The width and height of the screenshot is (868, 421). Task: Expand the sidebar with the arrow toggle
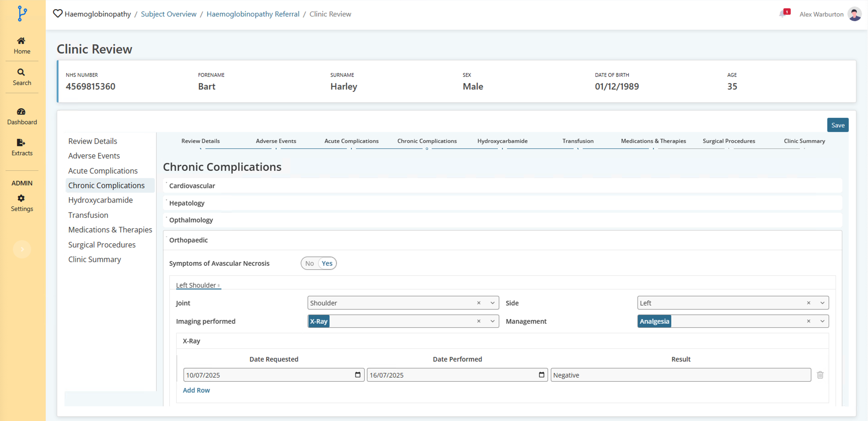point(22,249)
